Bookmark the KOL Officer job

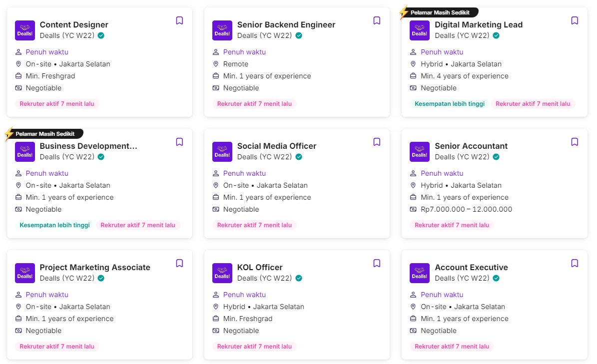pyautogui.click(x=377, y=263)
